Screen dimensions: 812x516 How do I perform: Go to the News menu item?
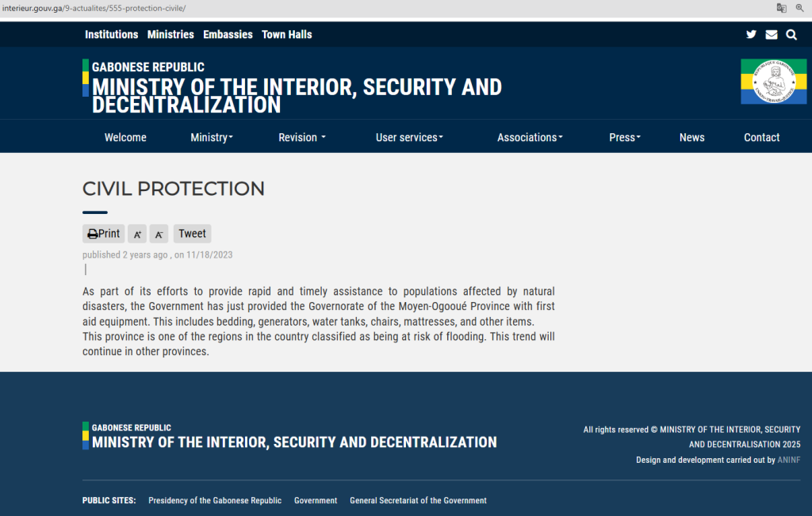691,137
